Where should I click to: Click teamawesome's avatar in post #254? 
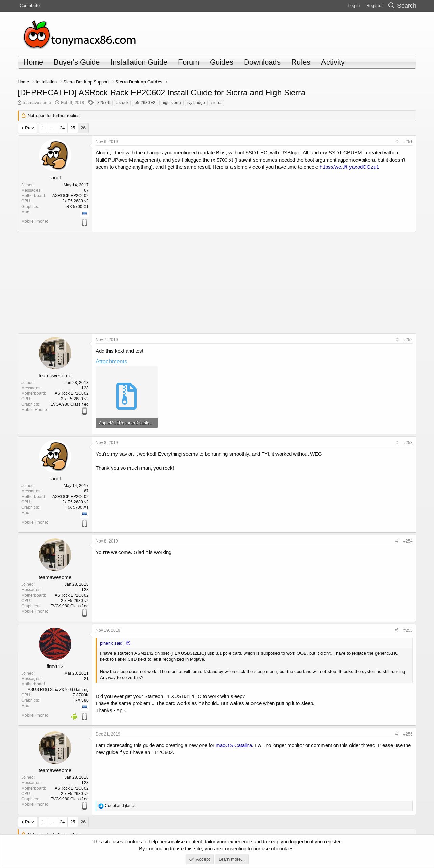55,555
